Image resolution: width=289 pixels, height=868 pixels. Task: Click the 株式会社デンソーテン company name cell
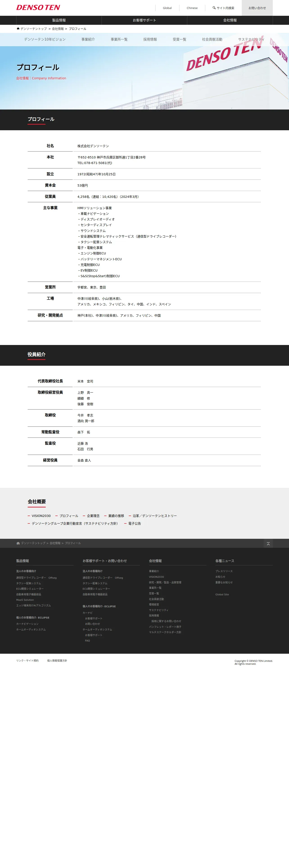tap(93, 146)
